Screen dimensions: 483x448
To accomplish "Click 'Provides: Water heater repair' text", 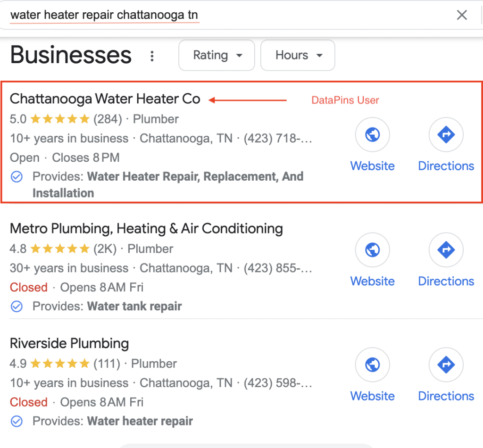I will coord(113,421).
